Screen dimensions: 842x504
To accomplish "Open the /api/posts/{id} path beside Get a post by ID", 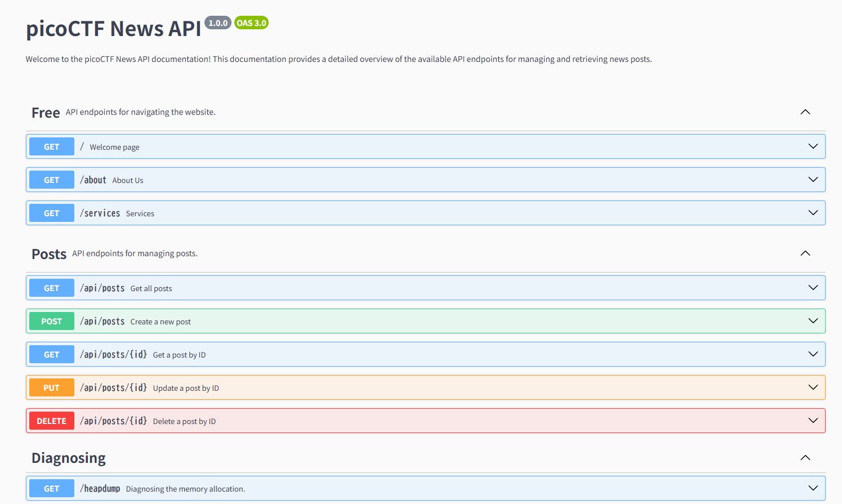I will [114, 355].
